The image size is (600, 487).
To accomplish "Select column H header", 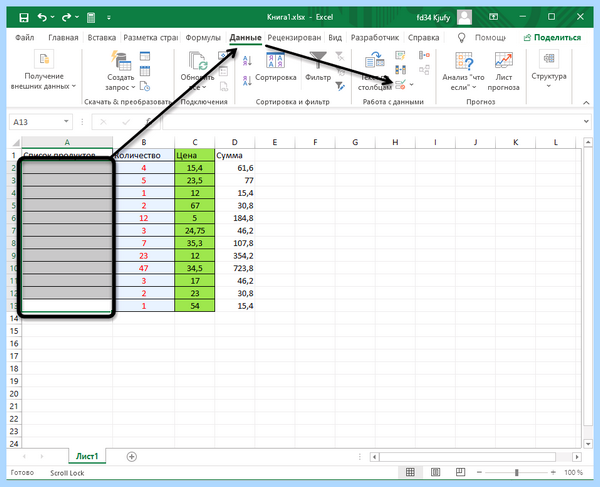I will [395, 142].
